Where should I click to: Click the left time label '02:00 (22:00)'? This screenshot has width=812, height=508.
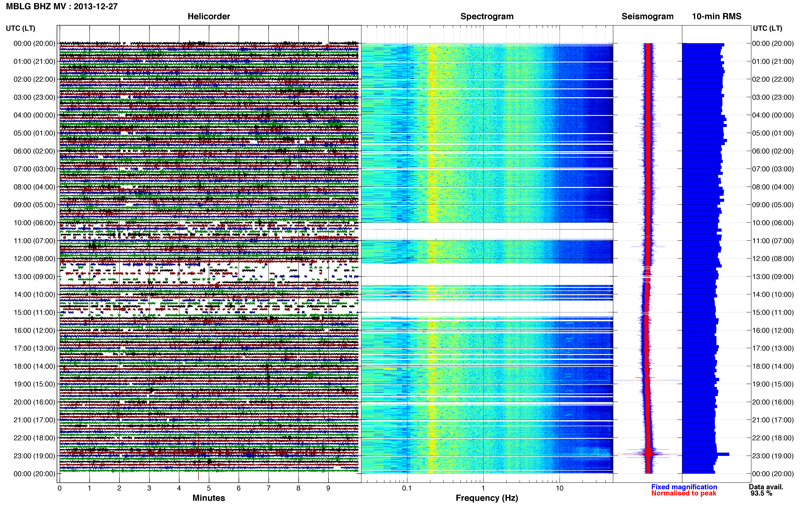[x=34, y=79]
